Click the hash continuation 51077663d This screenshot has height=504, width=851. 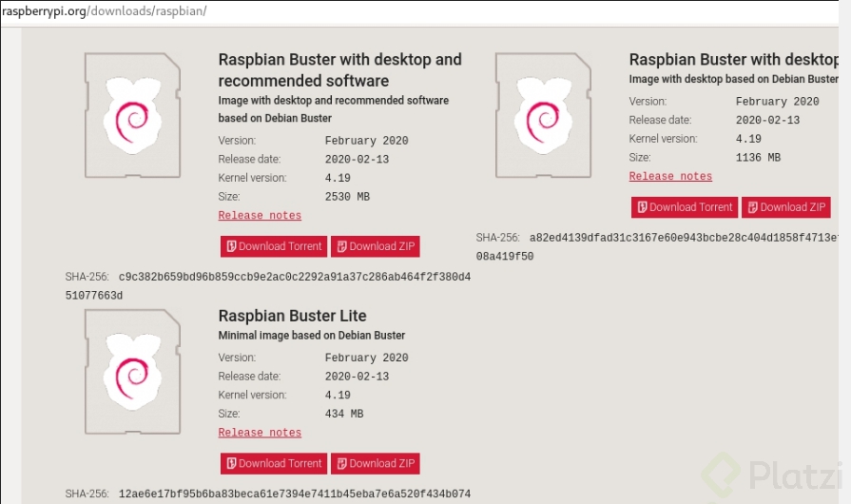[94, 296]
